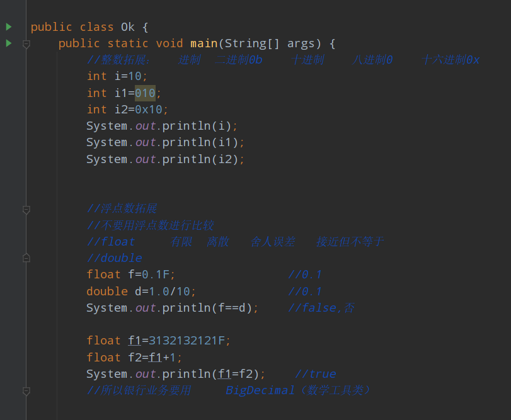This screenshot has width=511, height=420.
Task: Click the f==d comparison expression
Action: point(235,308)
